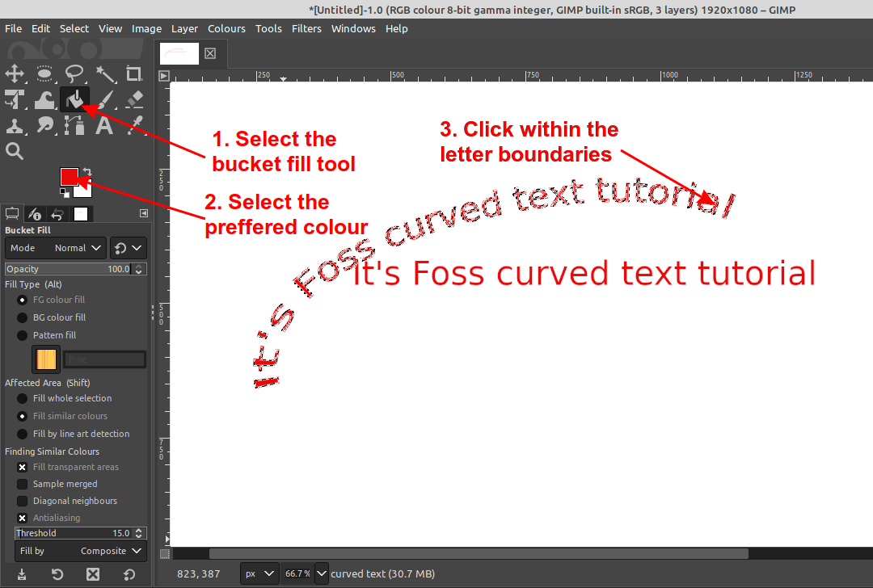The height and width of the screenshot is (588, 873).
Task: Select the Move tool
Action: tap(15, 73)
